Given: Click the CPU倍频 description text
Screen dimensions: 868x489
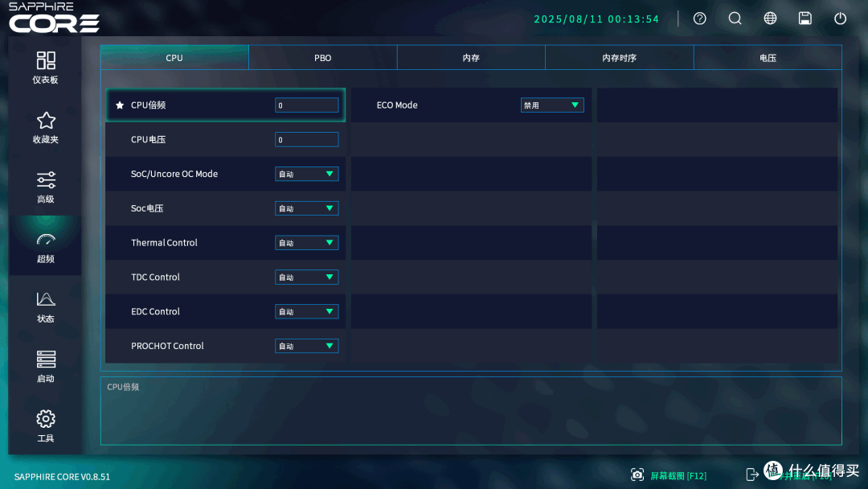Looking at the screenshot, I should 123,387.
